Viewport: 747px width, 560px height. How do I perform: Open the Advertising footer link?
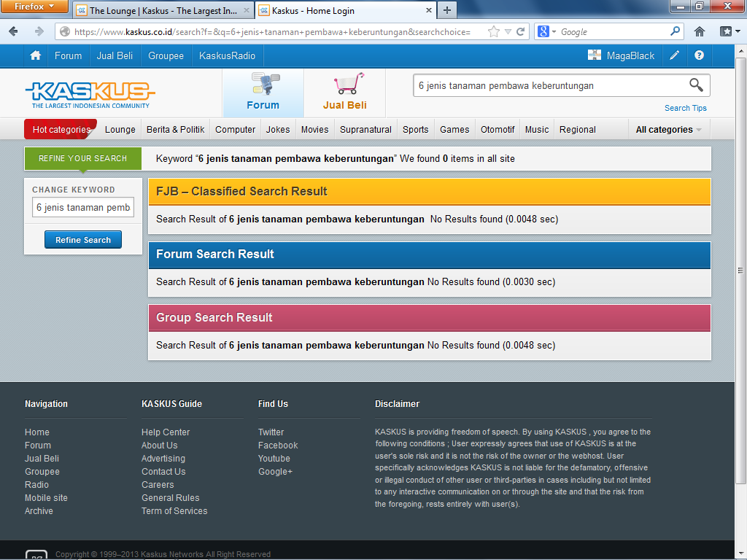click(163, 458)
